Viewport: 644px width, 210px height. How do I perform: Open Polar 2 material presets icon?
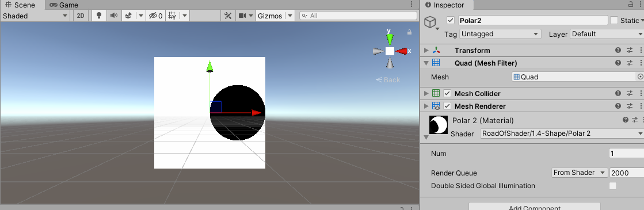(x=635, y=120)
